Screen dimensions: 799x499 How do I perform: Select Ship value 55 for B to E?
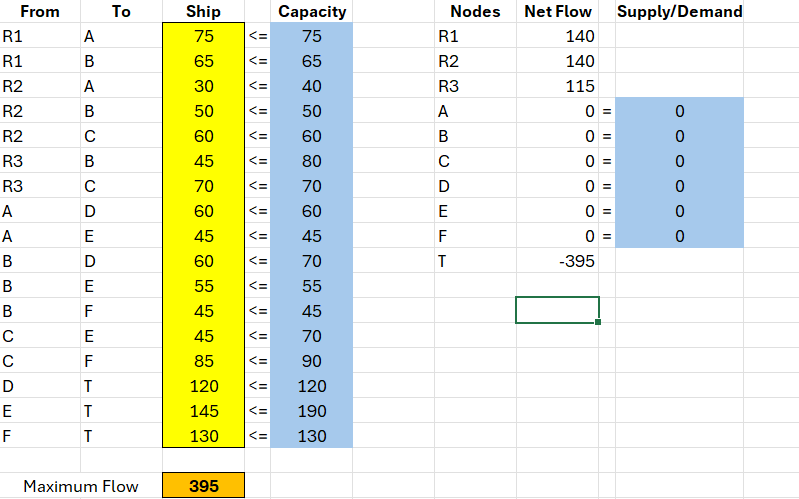[203, 286]
